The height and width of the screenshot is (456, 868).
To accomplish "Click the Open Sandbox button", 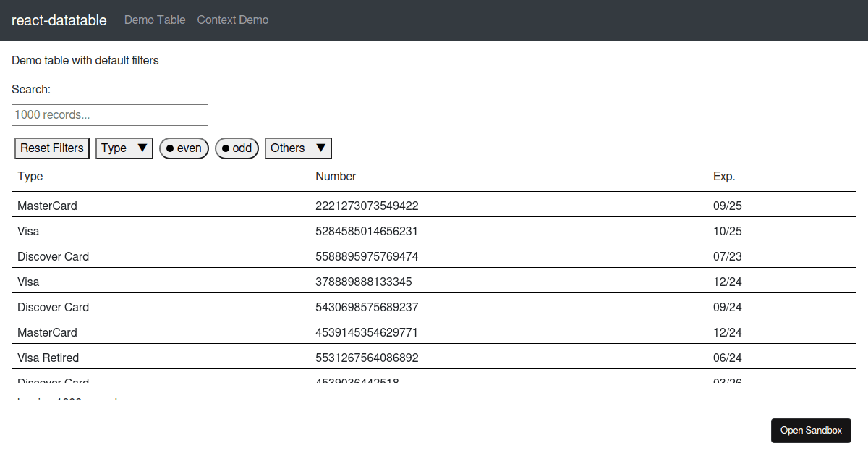I will point(811,430).
